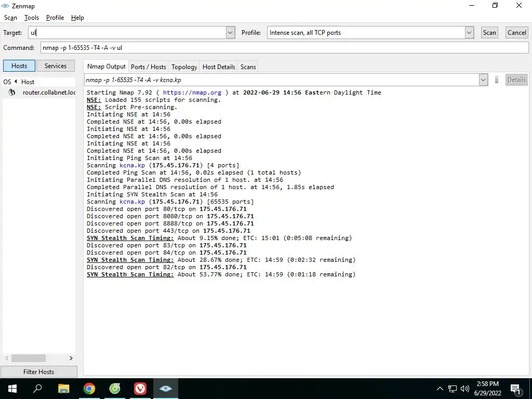Select the Nmap Output tab

click(x=106, y=66)
